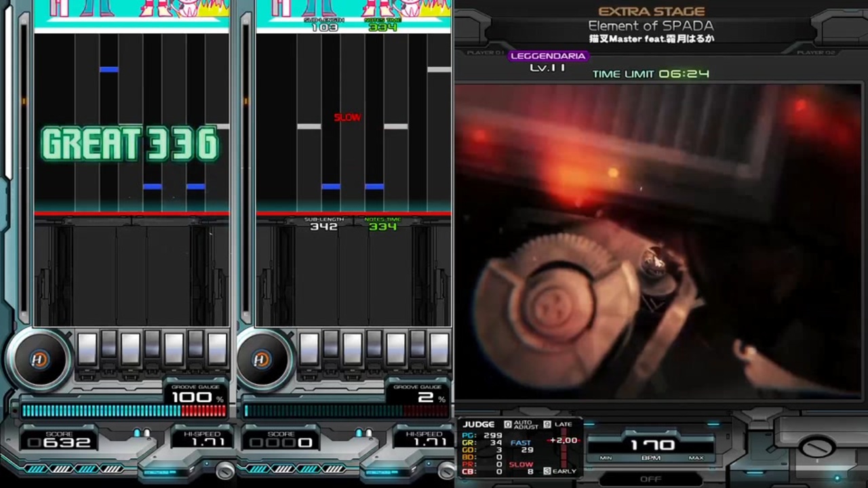This screenshot has height=488, width=868.
Task: Click the NOTES TIME 334 below right playfield
Action: click(382, 226)
